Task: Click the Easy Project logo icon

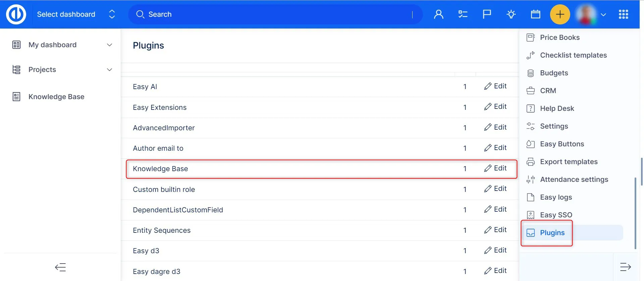Action: click(x=16, y=14)
